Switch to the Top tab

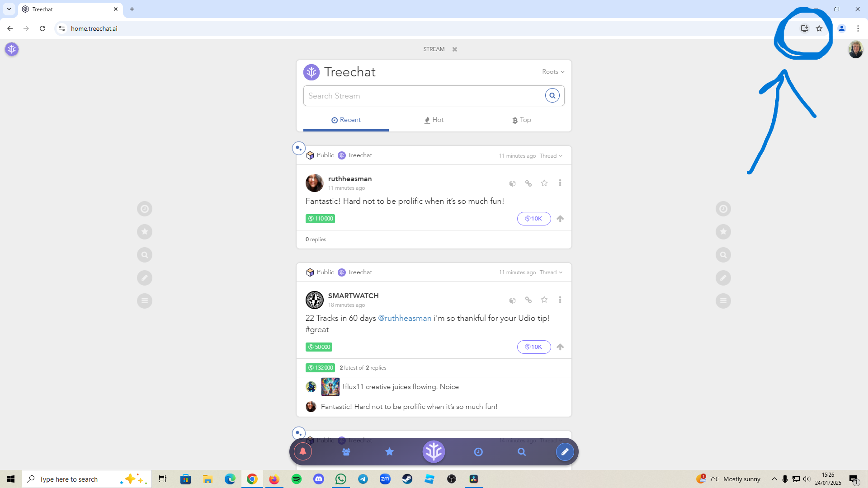point(521,120)
